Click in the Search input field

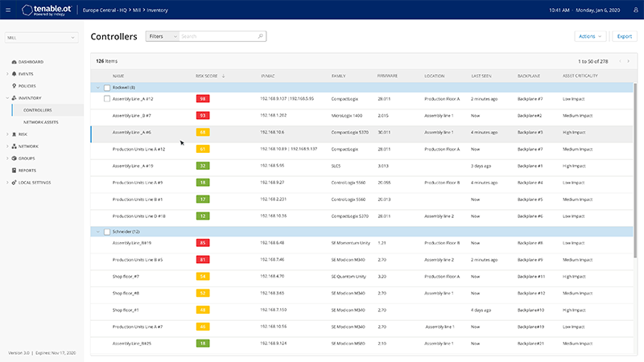pyautogui.click(x=218, y=36)
